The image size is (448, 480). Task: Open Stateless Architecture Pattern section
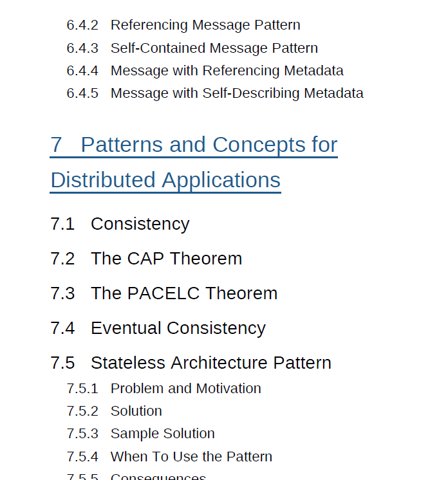210,363
